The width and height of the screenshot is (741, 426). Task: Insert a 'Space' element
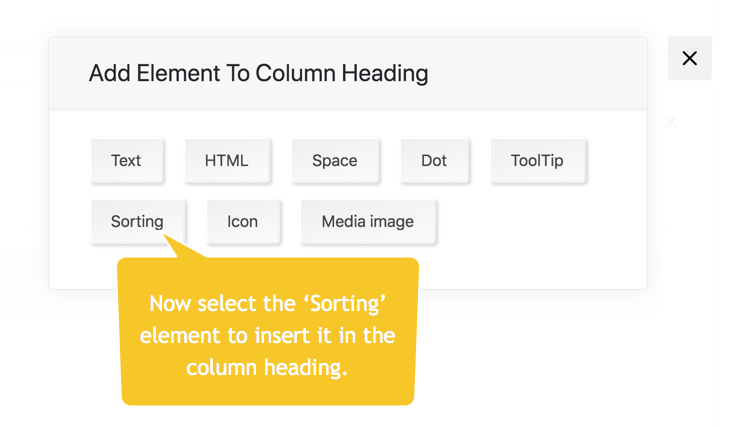pos(334,160)
